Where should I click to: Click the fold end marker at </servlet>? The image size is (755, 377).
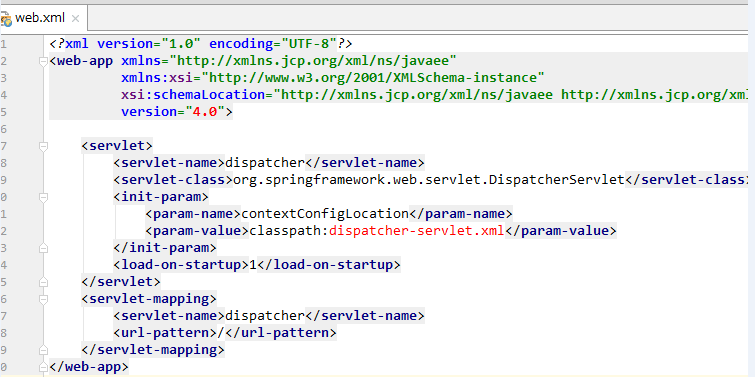point(43,282)
